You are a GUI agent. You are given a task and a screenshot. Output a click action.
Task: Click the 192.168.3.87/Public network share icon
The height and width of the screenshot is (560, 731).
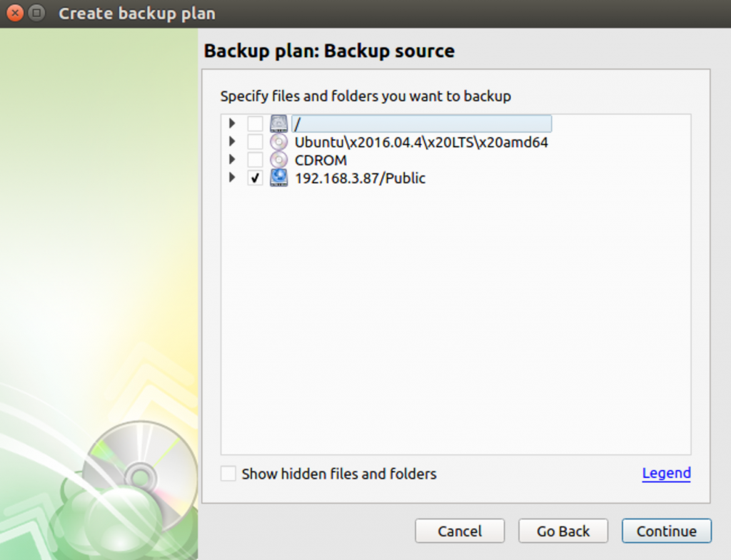279,178
